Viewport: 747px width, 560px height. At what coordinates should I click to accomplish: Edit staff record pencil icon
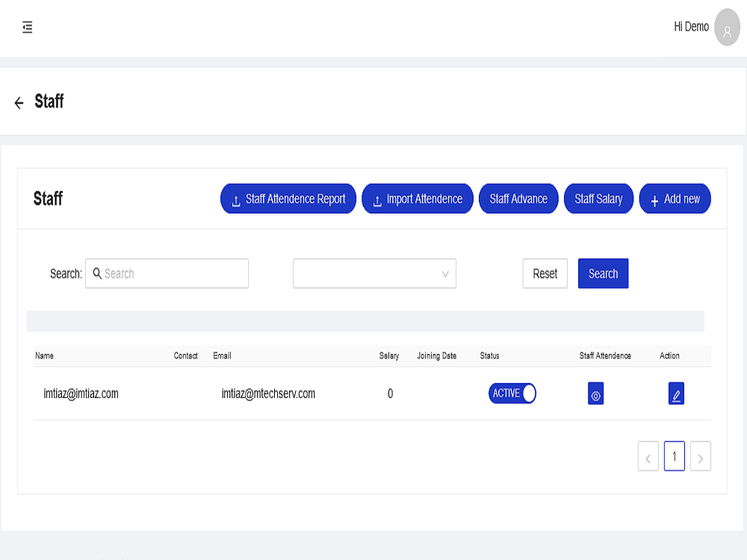point(676,393)
